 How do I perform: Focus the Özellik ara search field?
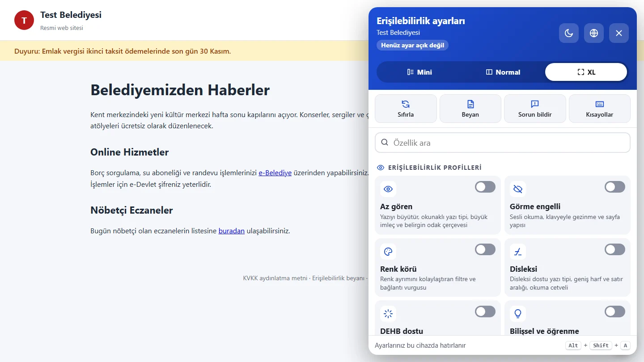[x=503, y=143]
